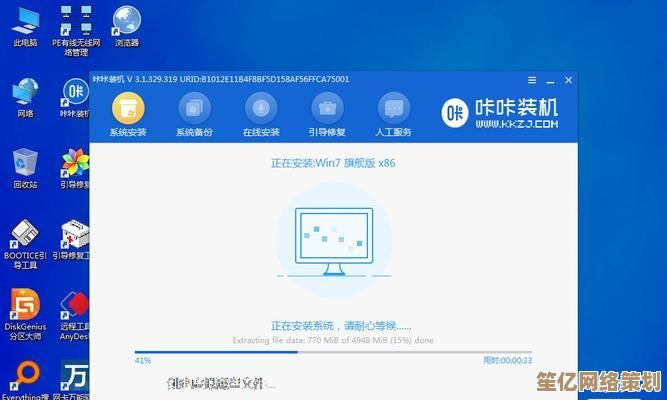This screenshot has width=667, height=400.
Task: Open the 回收站 recycle bin icon
Action: [x=25, y=169]
